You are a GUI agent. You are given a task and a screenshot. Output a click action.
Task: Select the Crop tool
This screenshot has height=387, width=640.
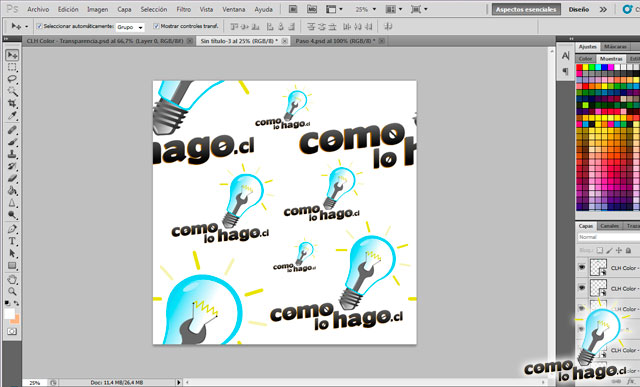click(12, 103)
